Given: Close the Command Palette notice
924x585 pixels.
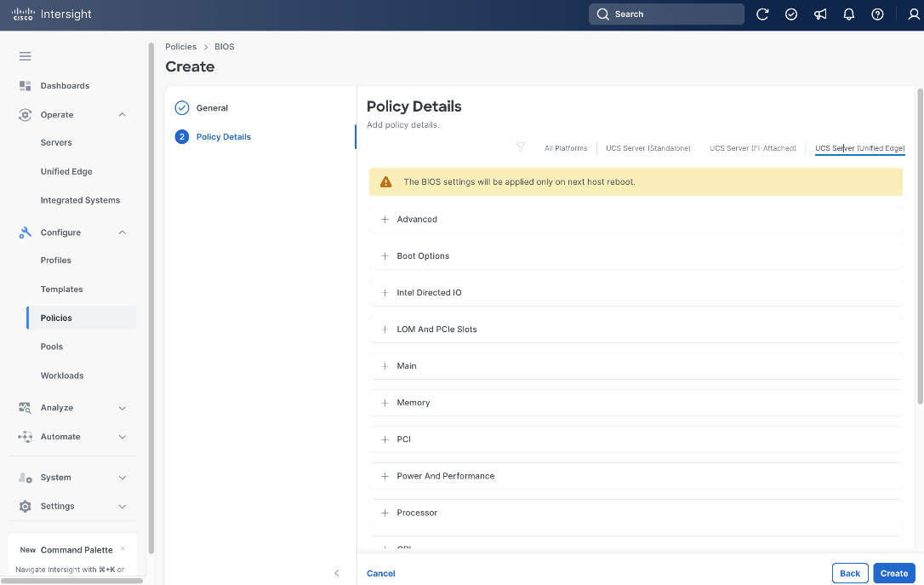Looking at the screenshot, I should point(123,548).
